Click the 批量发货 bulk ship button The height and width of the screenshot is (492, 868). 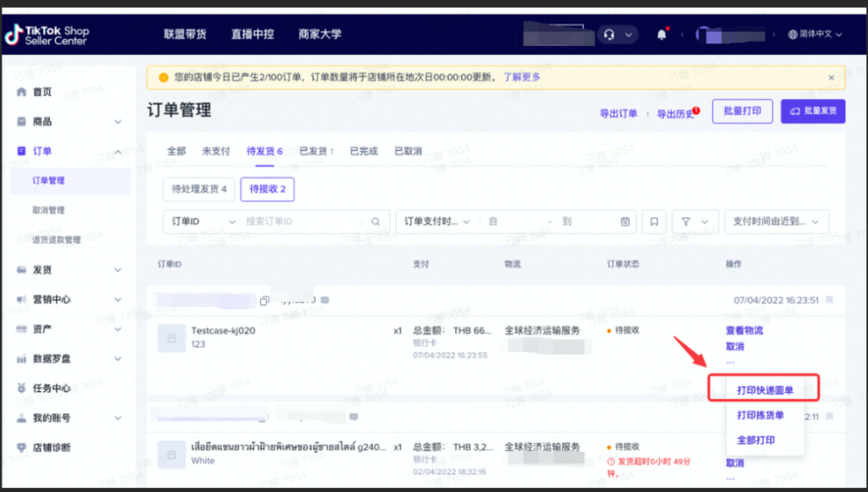tap(812, 110)
